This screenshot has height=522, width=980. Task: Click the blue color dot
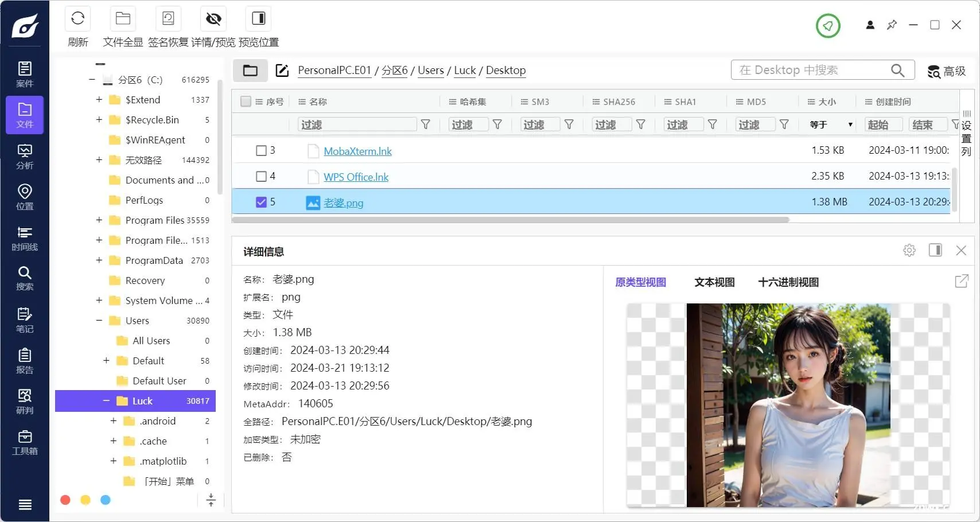coord(106,500)
